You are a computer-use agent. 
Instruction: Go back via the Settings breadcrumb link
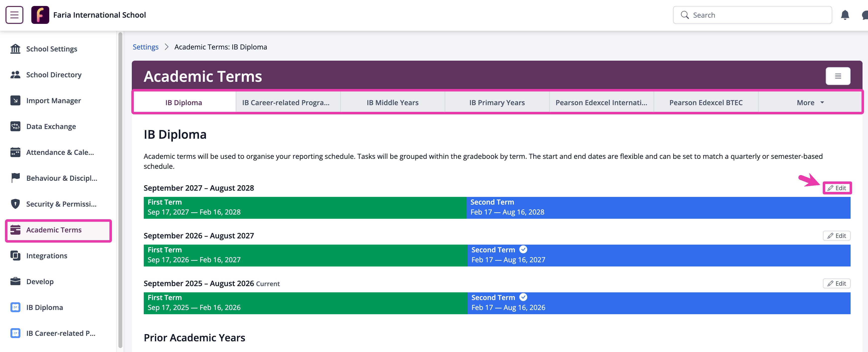tap(145, 47)
